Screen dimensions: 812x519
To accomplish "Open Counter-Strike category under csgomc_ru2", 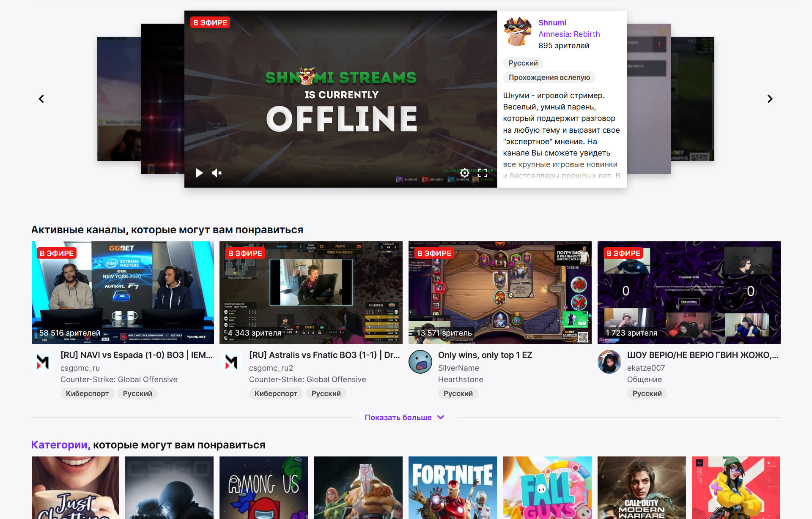I will pyautogui.click(x=307, y=380).
